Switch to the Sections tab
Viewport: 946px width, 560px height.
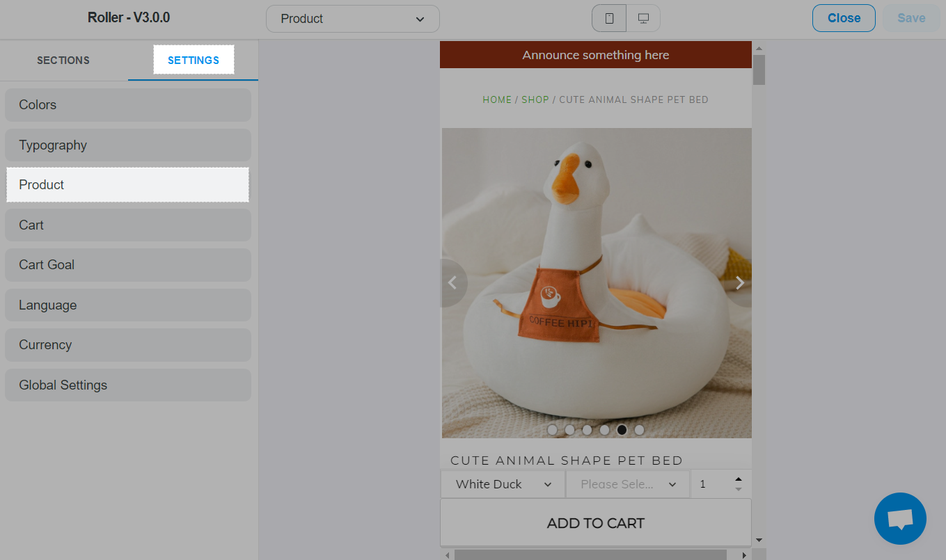point(63,61)
